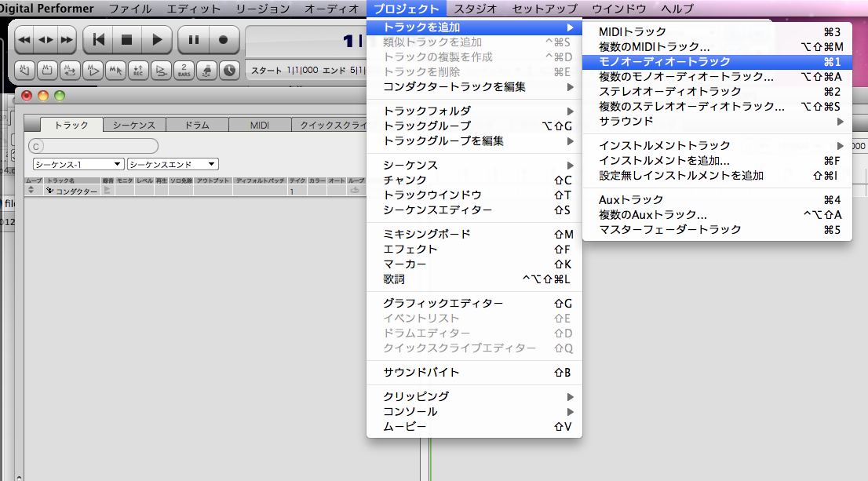
Task: Open the ウインドウ menu
Action: coord(619,9)
